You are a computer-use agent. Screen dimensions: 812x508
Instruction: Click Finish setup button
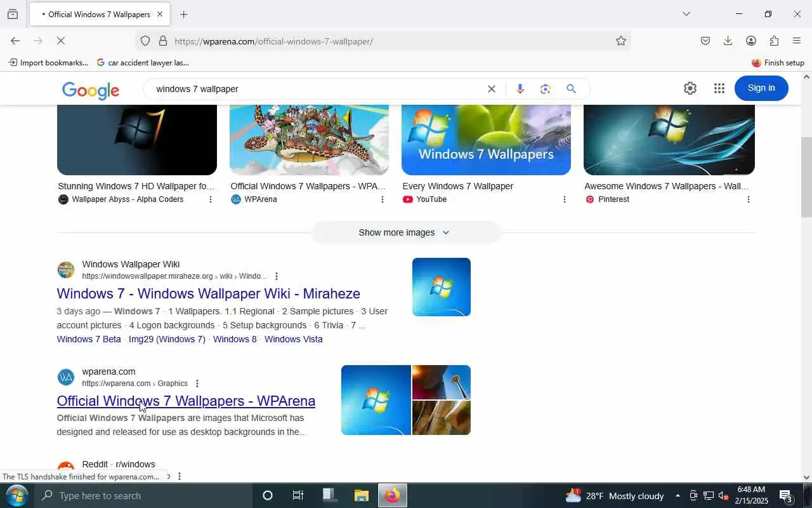[778, 63]
